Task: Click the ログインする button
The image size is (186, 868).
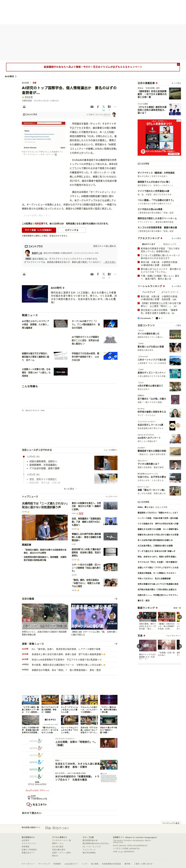Action: click(72, 230)
